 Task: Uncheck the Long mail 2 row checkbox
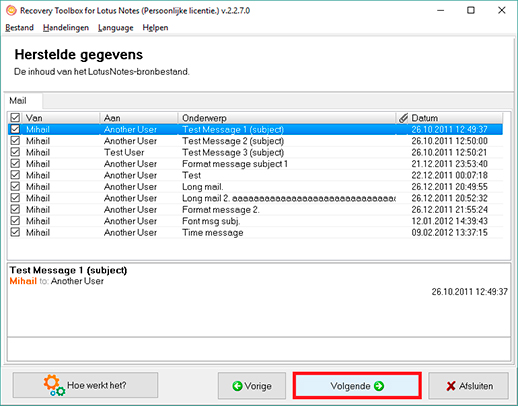15,198
